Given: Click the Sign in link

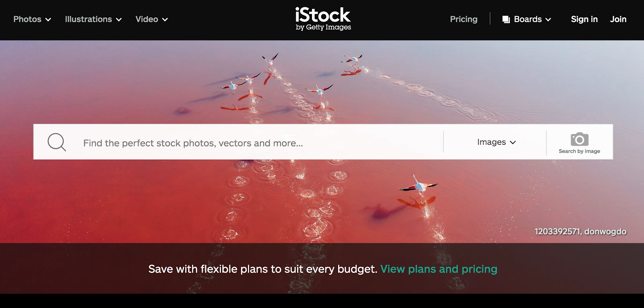Looking at the screenshot, I should click(x=584, y=19).
